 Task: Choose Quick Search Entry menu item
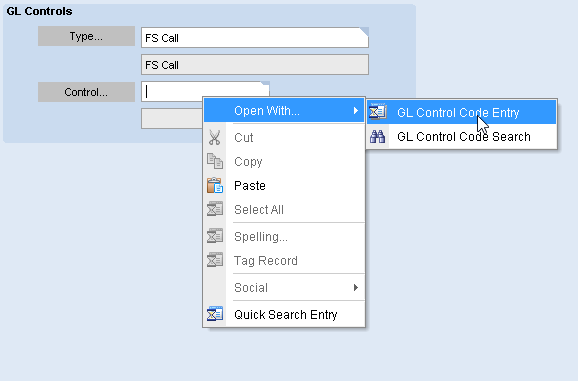point(284,314)
